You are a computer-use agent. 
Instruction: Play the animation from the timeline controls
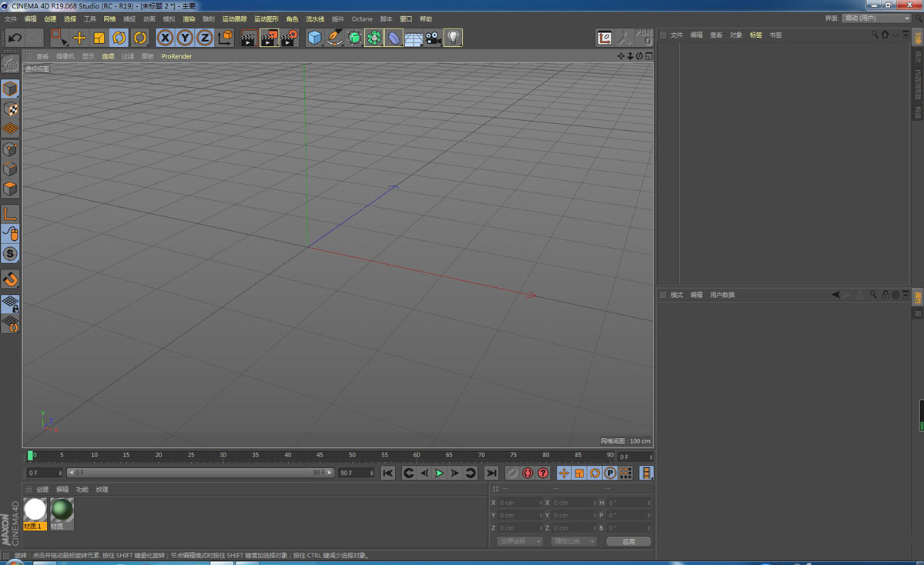pyautogui.click(x=438, y=473)
